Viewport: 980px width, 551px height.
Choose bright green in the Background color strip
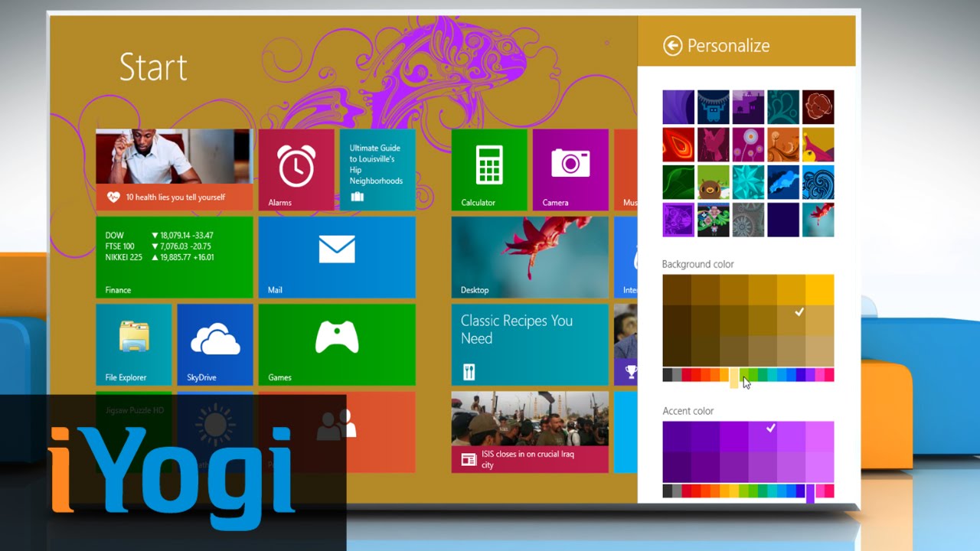coord(753,375)
